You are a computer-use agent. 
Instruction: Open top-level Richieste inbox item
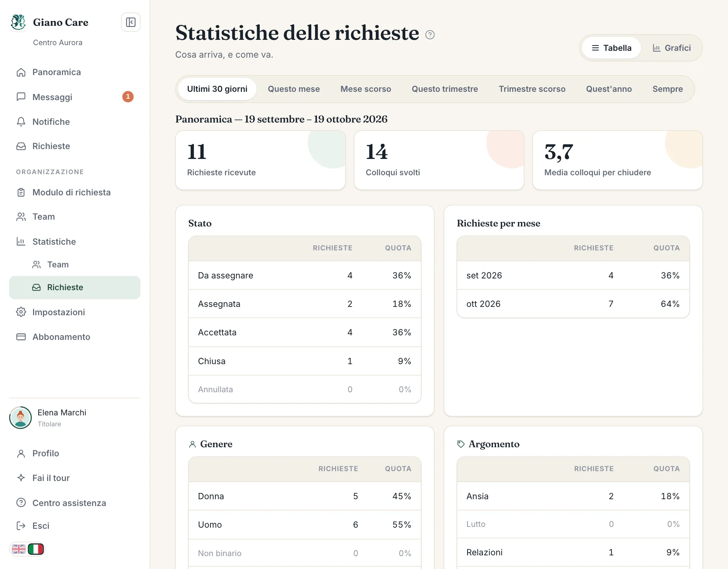pyautogui.click(x=75, y=146)
